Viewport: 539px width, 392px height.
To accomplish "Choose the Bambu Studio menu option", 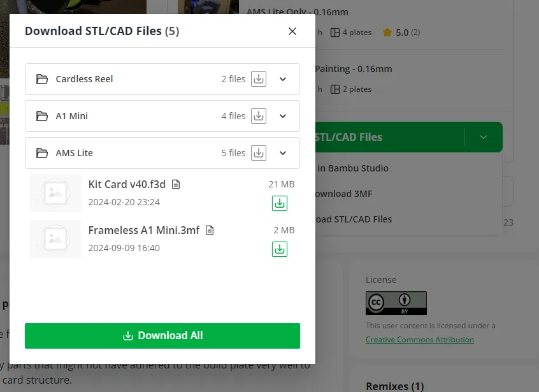I will tap(353, 168).
